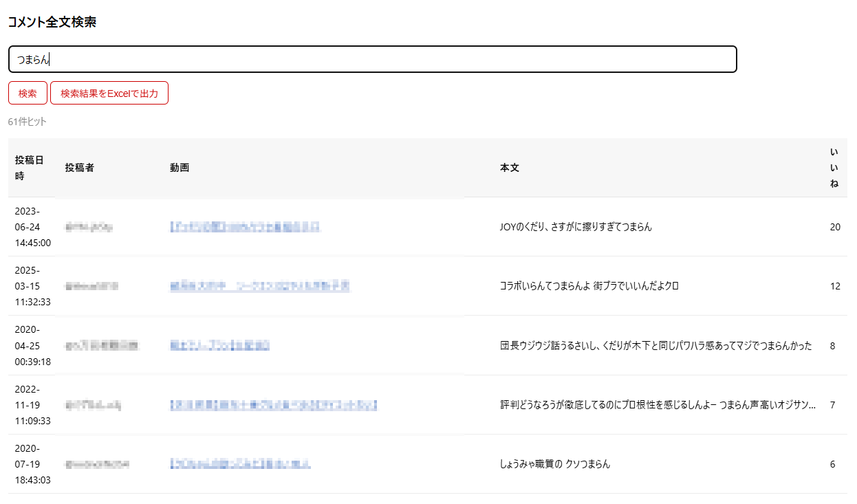
Task: Click like count 6 in the 2020-07-19 row
Action: [x=832, y=464]
